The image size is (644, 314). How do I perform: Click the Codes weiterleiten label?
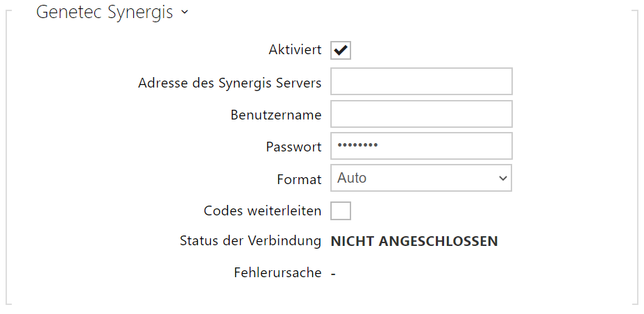pyautogui.click(x=262, y=210)
